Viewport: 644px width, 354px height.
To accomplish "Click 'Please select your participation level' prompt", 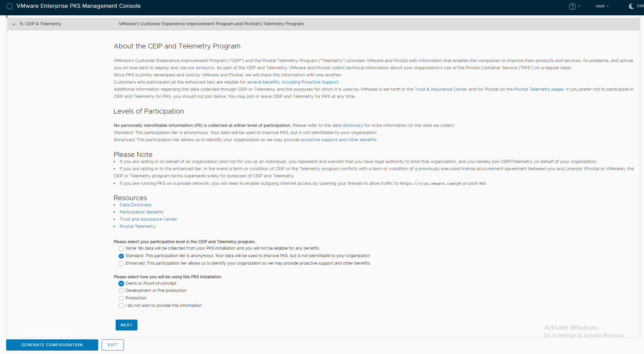I will (x=185, y=242).
